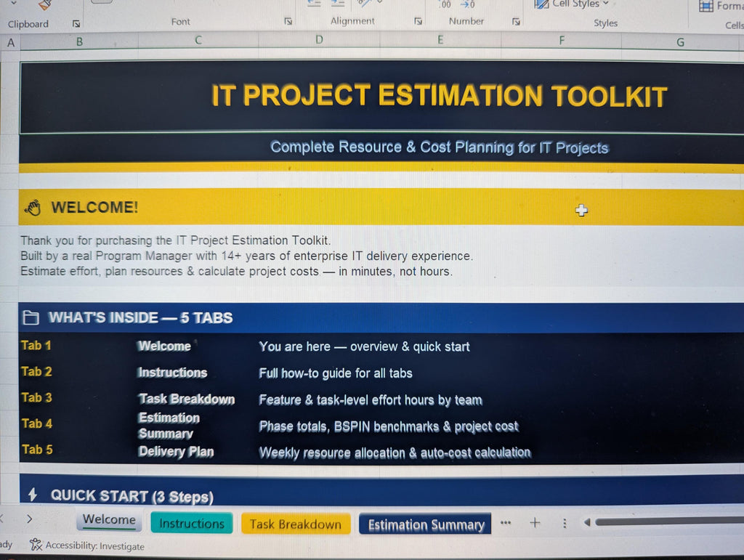Click the Built by a real Program Manager line
This screenshot has width=744, height=560.
tap(246, 256)
